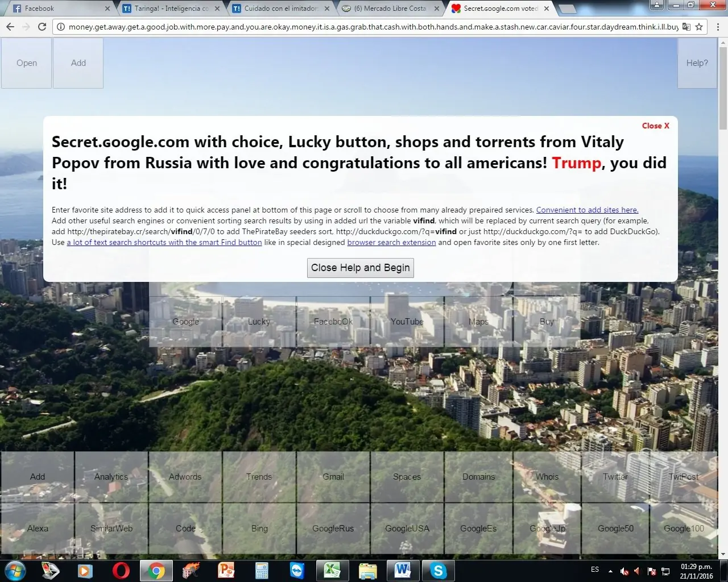The image size is (728, 582).
Task: Open the GoogleUSA tile
Action: pos(407,529)
